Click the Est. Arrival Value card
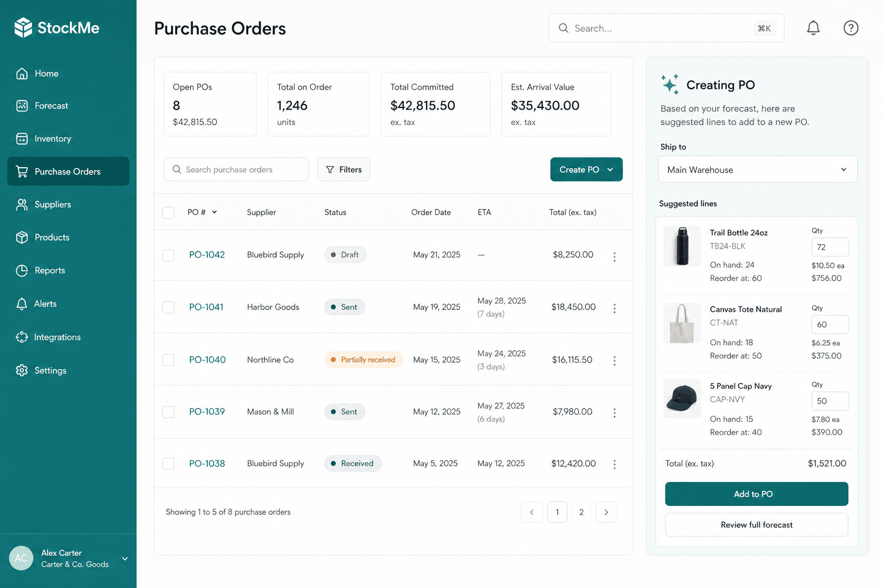Image resolution: width=882 pixels, height=588 pixels. click(556, 104)
